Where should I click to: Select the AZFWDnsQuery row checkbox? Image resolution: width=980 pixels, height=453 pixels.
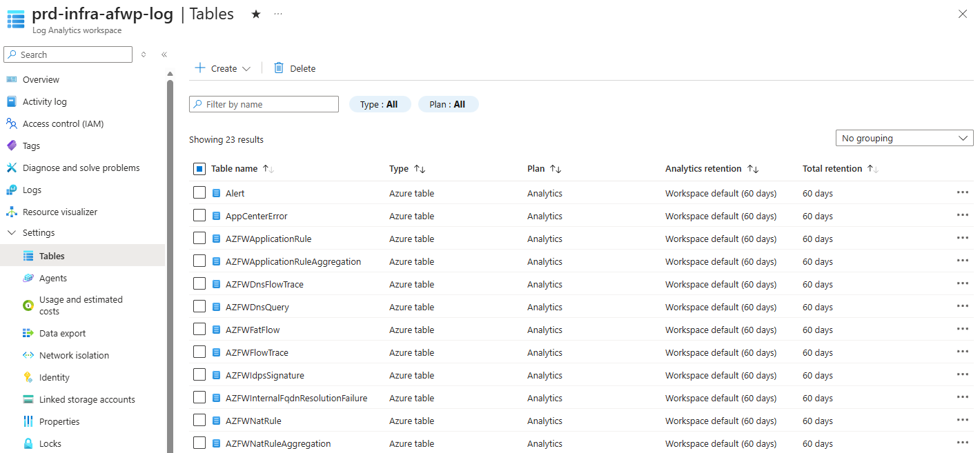(199, 307)
